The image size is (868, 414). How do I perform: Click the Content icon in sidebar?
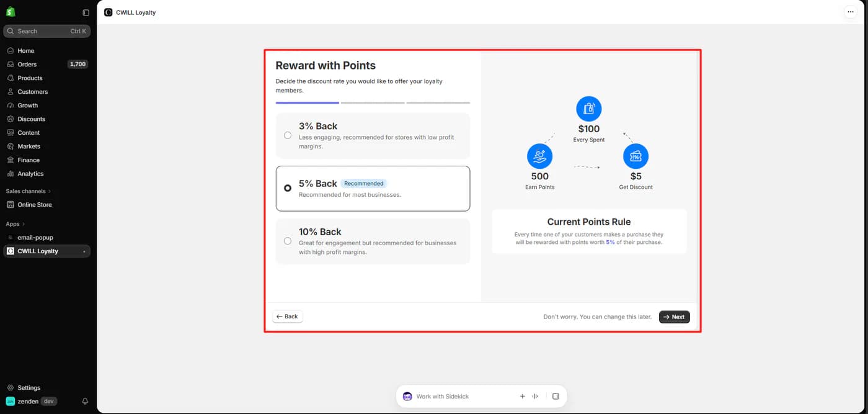click(x=11, y=133)
